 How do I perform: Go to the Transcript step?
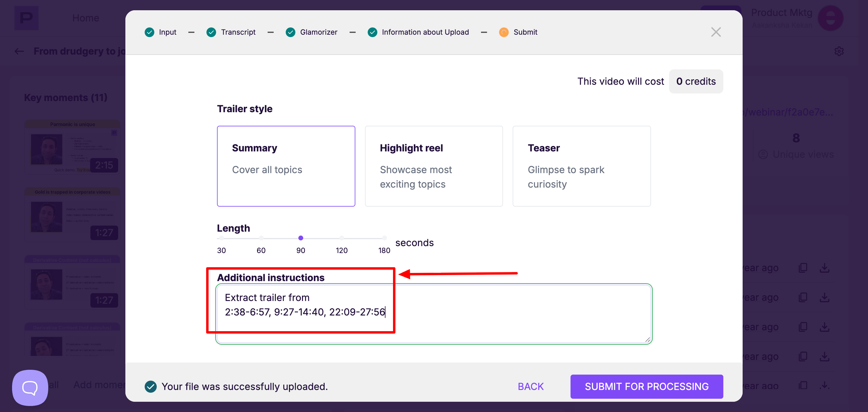click(x=238, y=32)
